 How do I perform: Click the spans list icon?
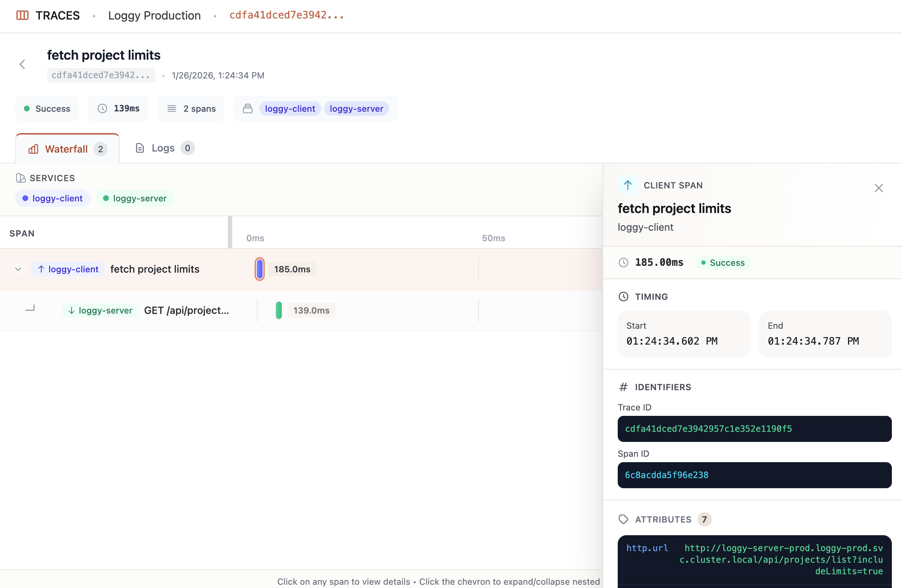[x=172, y=109]
